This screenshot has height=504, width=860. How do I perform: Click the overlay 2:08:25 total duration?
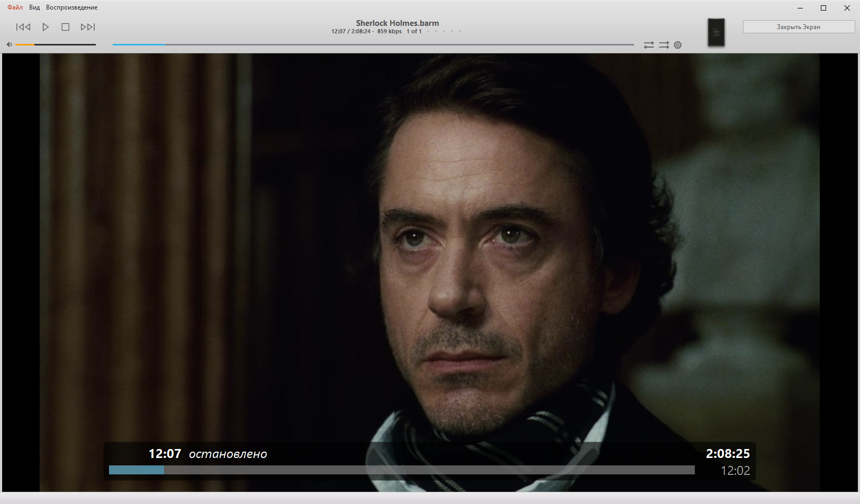point(728,454)
